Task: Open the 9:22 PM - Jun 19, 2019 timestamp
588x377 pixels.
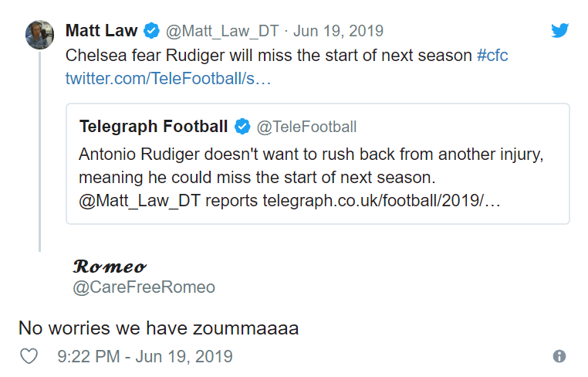Action: [145, 357]
